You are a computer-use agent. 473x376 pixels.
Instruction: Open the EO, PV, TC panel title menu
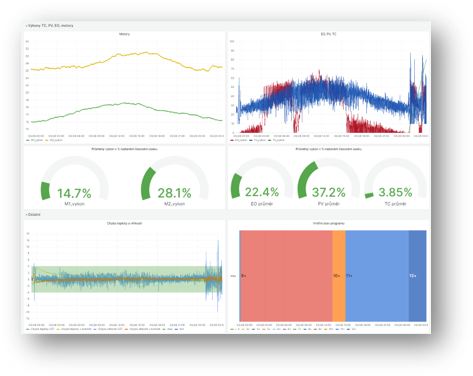pos(328,34)
